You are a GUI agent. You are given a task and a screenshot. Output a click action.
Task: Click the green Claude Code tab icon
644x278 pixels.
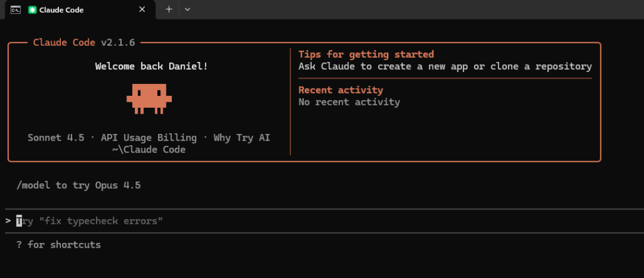[32, 10]
